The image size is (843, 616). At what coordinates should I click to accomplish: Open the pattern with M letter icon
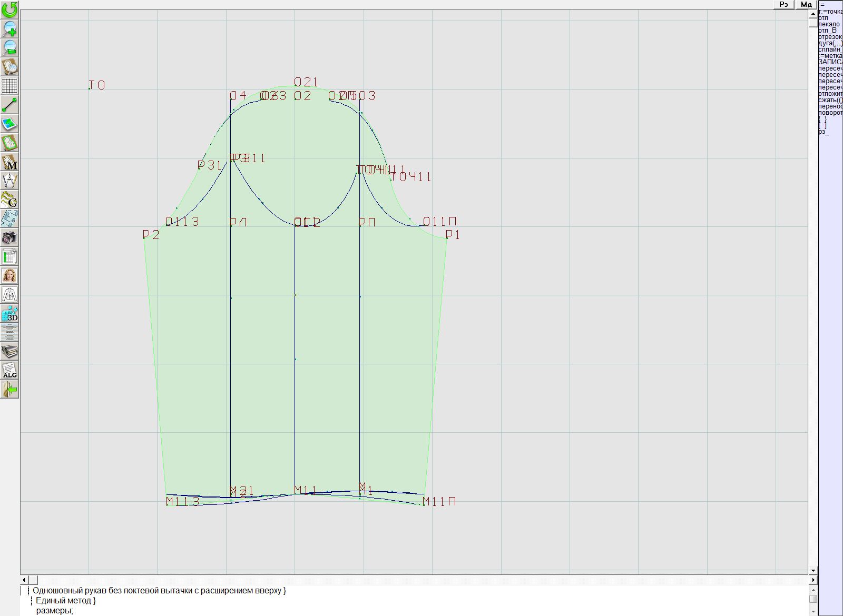click(x=9, y=162)
